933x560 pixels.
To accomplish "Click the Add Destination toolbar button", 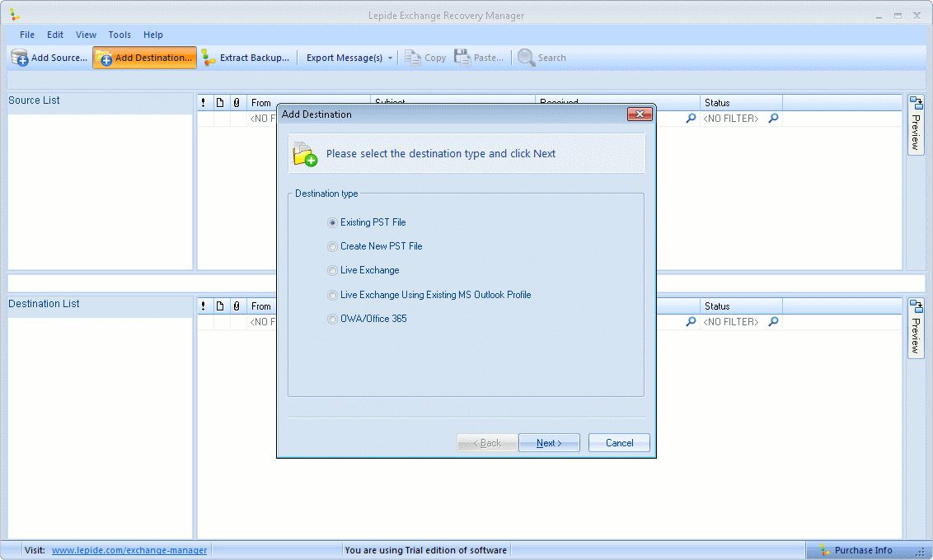I will point(144,58).
